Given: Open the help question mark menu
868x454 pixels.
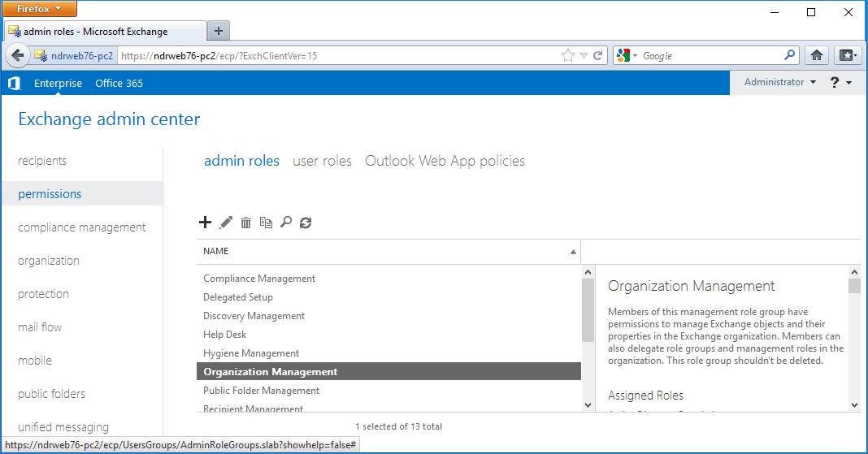Looking at the screenshot, I should pyautogui.click(x=840, y=82).
